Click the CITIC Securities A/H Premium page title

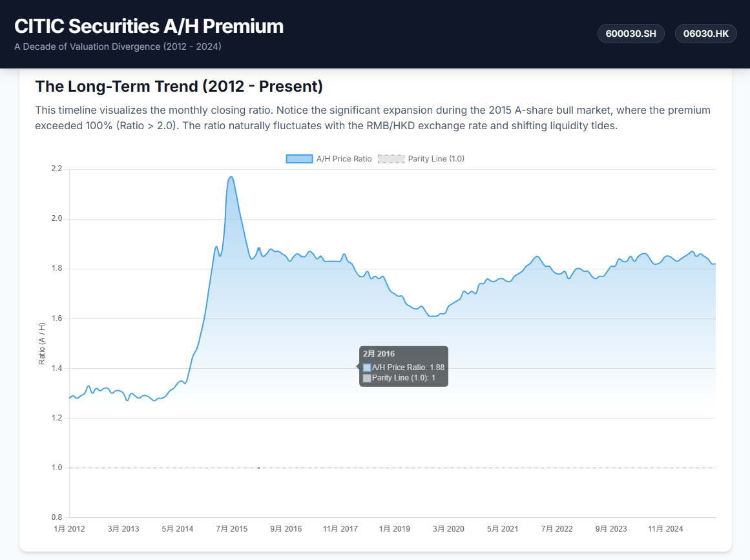click(149, 26)
